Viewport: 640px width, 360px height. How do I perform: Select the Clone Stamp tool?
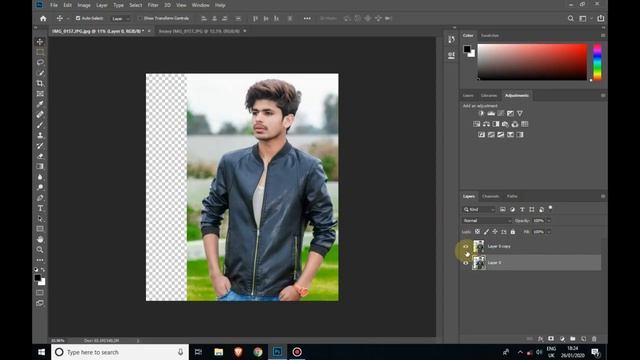click(x=40, y=135)
